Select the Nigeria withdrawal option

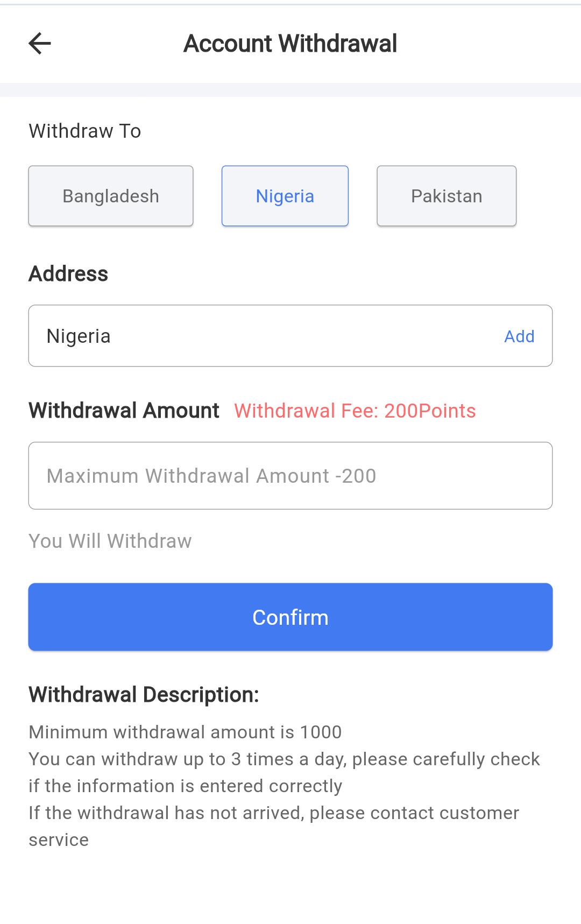point(285,195)
